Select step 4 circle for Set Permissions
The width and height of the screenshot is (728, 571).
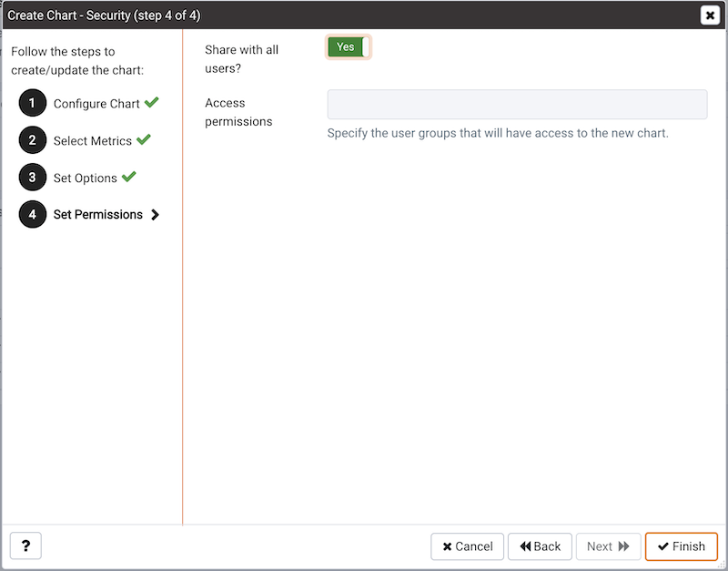[x=33, y=214]
